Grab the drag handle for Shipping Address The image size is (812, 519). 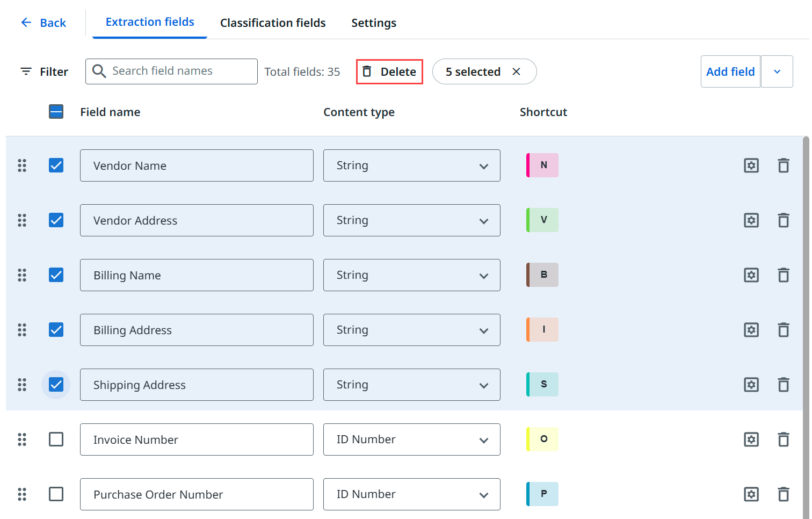[22, 385]
